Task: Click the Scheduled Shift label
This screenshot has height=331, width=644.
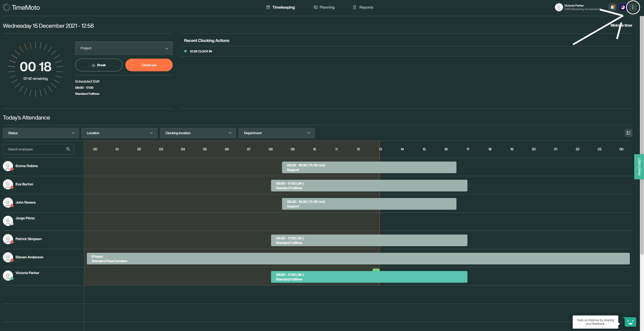Action: click(x=87, y=81)
